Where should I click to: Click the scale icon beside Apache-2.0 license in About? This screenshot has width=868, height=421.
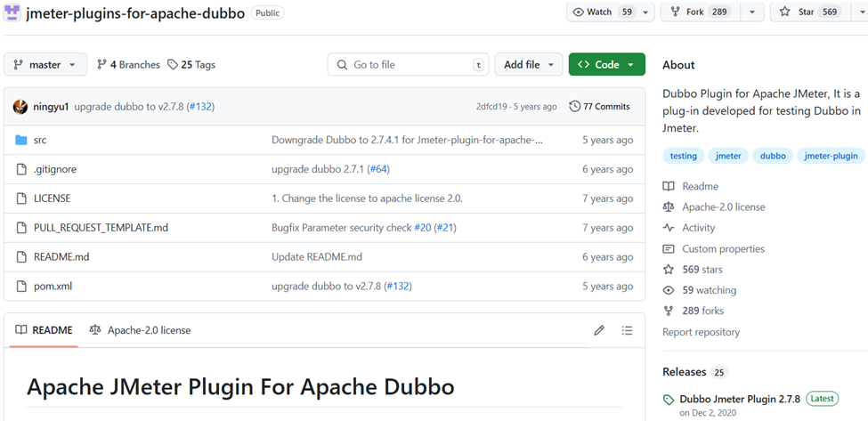[x=669, y=206]
